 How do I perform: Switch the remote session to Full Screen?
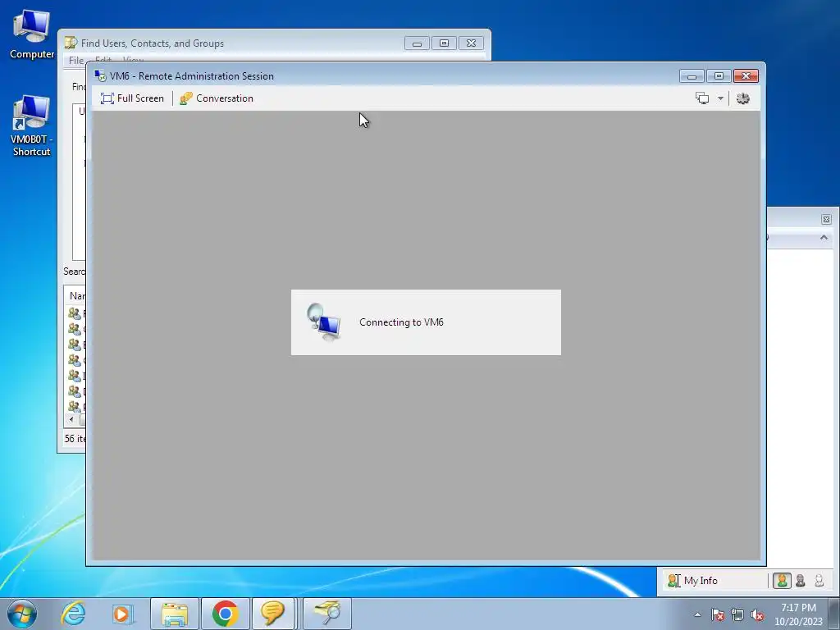click(x=132, y=98)
